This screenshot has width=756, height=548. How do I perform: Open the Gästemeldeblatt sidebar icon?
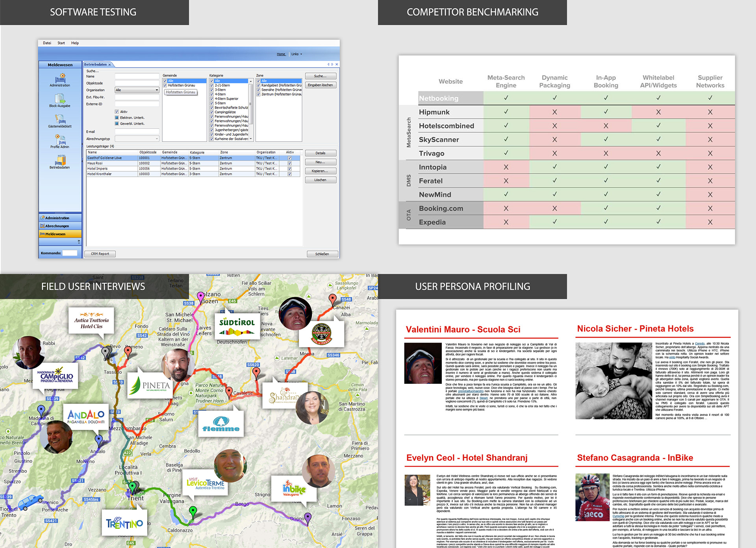[60, 121]
